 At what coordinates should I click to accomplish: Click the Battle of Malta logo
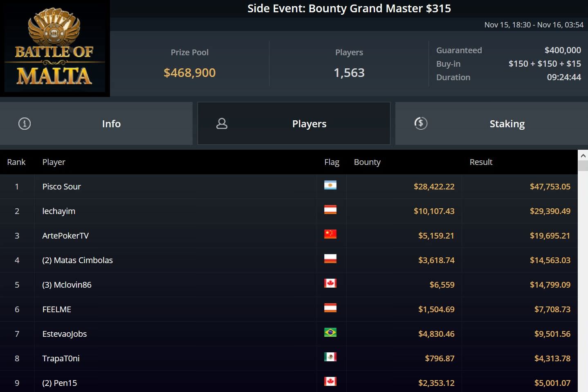click(x=55, y=48)
